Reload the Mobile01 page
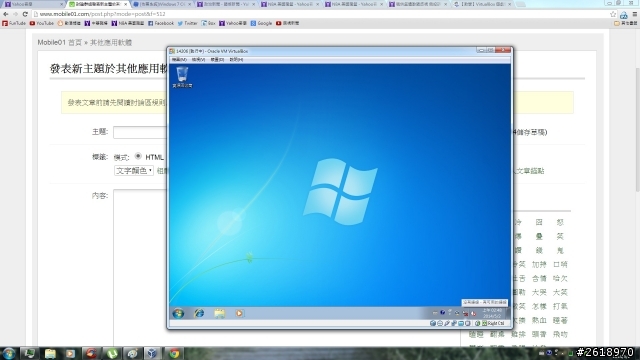This screenshot has height=360, width=640. coord(25,14)
